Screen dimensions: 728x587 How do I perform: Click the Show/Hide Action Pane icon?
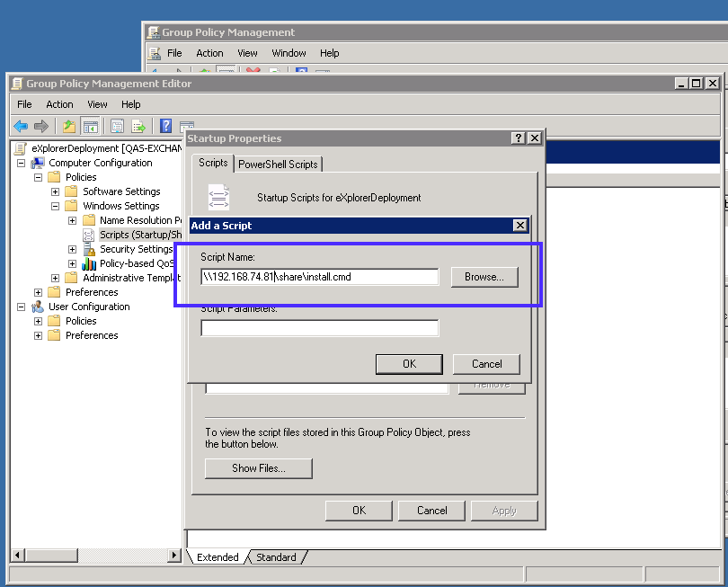(x=187, y=126)
